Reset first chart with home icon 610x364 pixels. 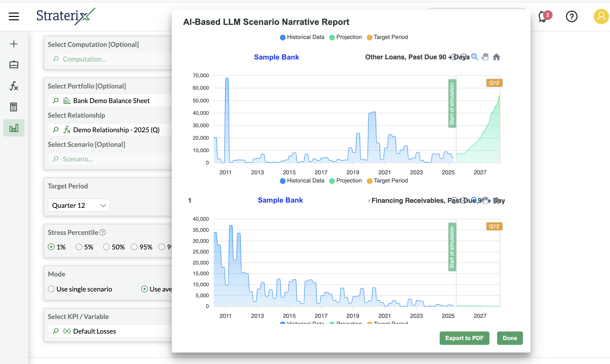tap(496, 57)
